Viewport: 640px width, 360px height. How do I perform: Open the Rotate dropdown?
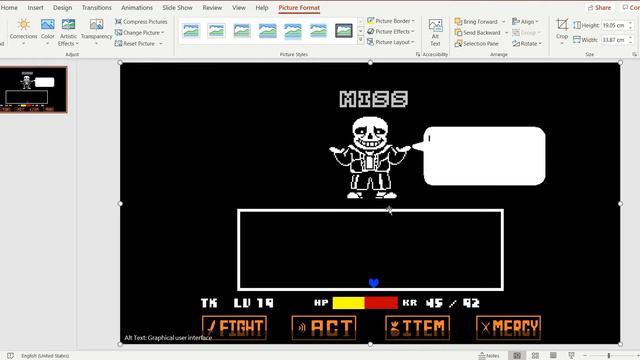point(527,43)
